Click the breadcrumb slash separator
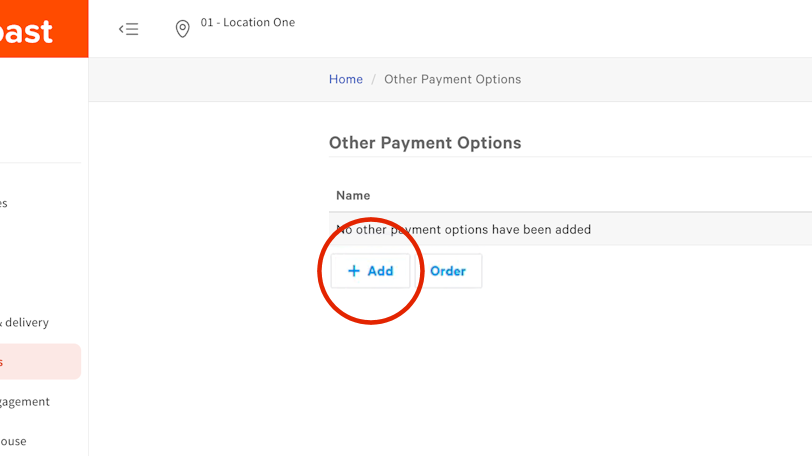The image size is (812, 456). 374,79
